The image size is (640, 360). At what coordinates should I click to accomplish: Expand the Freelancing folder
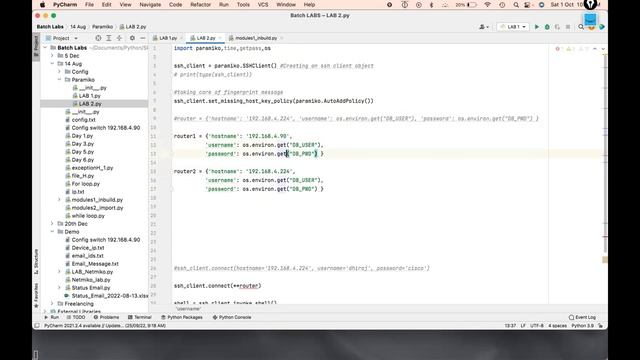(52, 304)
